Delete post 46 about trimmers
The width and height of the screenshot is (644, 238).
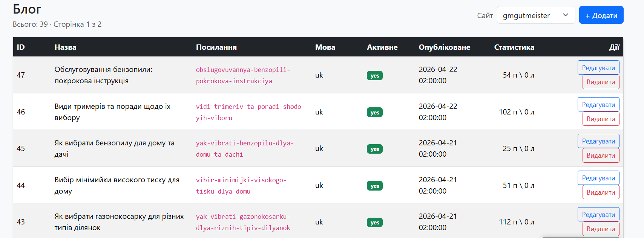click(x=601, y=119)
